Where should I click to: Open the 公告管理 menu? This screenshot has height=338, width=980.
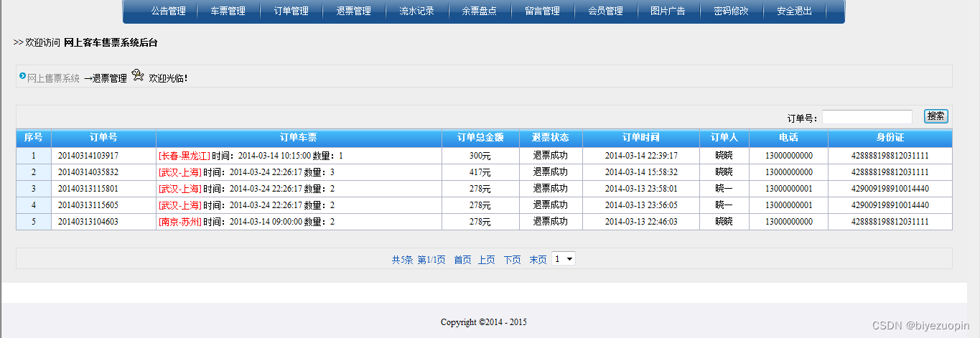(x=169, y=11)
